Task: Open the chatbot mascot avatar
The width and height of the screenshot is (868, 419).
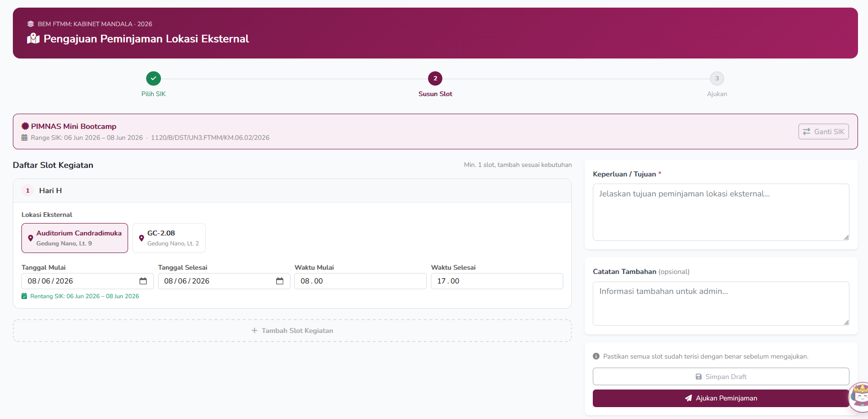Action: pyautogui.click(x=859, y=397)
